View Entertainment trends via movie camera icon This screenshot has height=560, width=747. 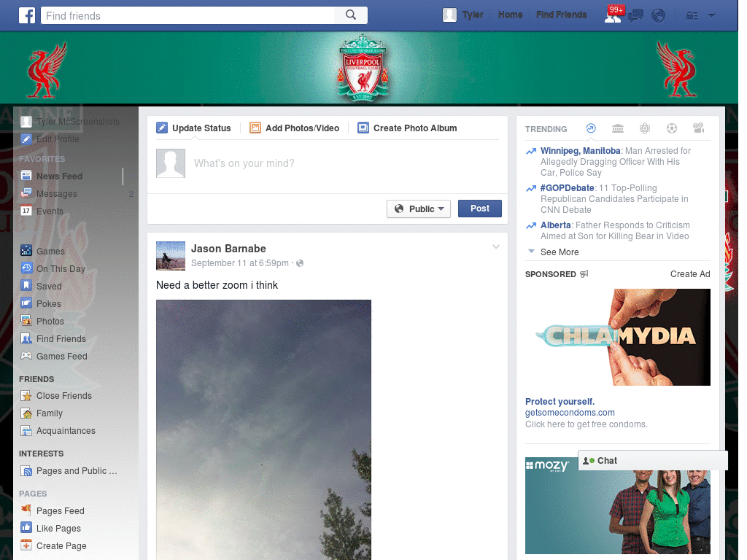[x=698, y=128]
